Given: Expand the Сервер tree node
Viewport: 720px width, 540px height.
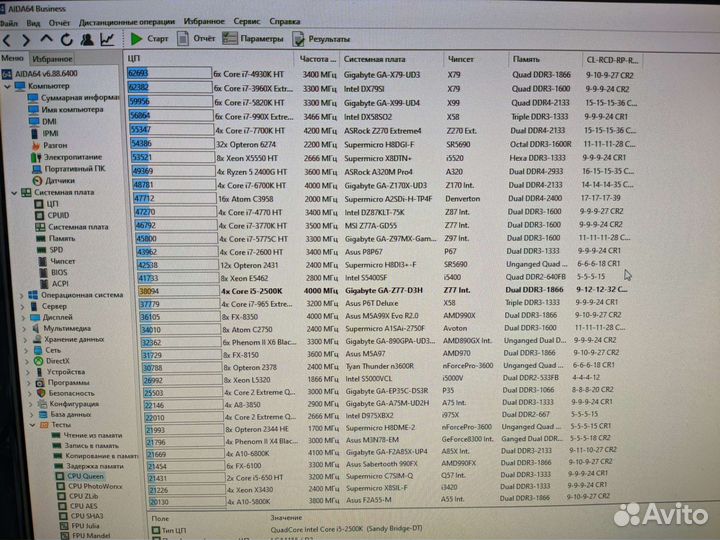Looking at the screenshot, I should [22, 306].
